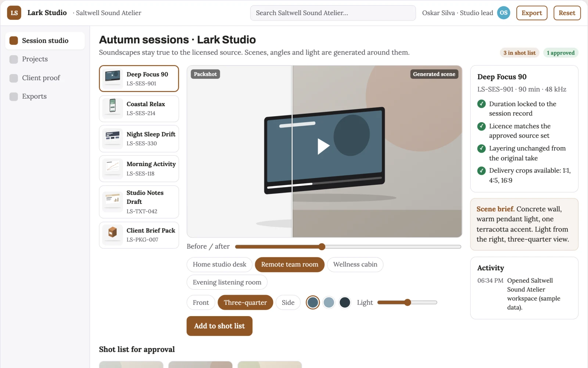Switch the angle to Three-quarter
Image resolution: width=588 pixels, height=368 pixels.
click(x=245, y=302)
